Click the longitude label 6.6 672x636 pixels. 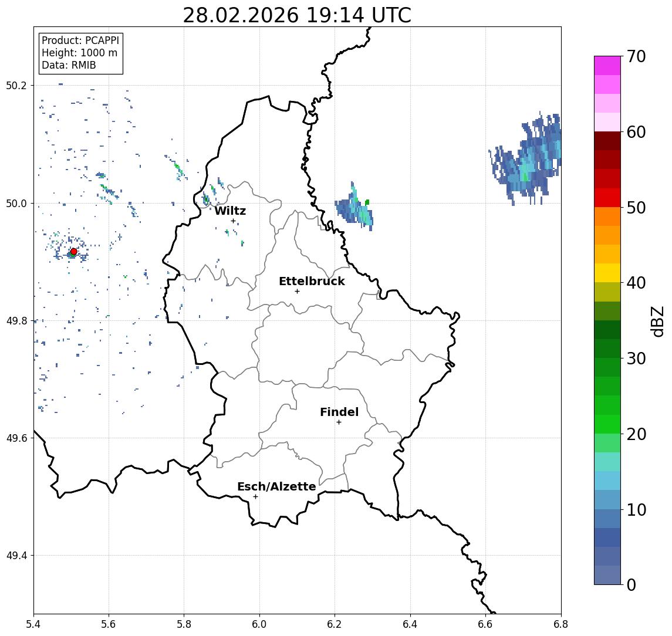[x=485, y=624]
